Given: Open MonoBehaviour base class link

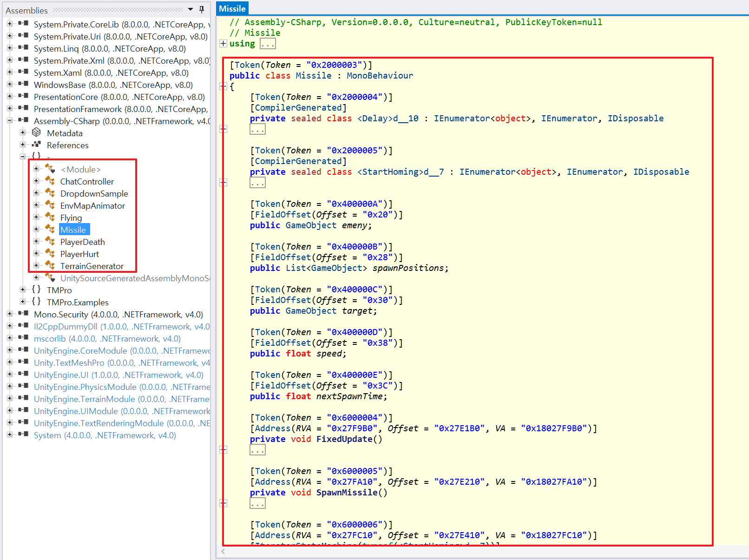Looking at the screenshot, I should 380,75.
